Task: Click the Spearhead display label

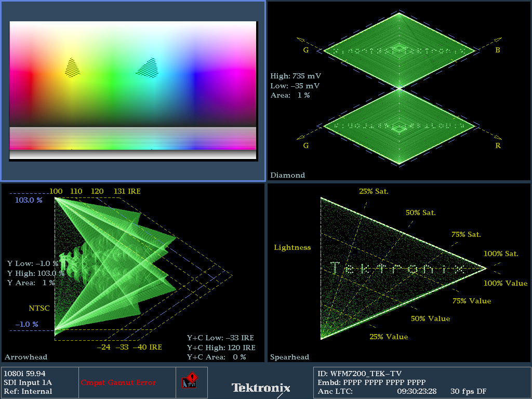Action: click(289, 357)
